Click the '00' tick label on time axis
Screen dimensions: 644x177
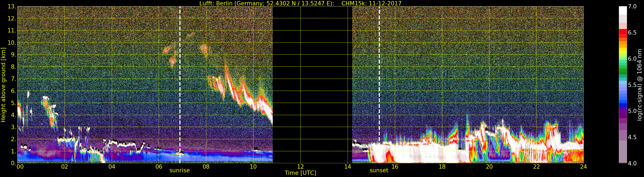pos(20,167)
